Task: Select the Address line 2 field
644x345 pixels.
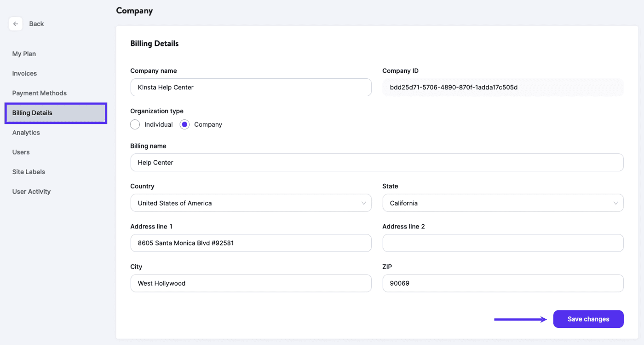Action: point(503,243)
